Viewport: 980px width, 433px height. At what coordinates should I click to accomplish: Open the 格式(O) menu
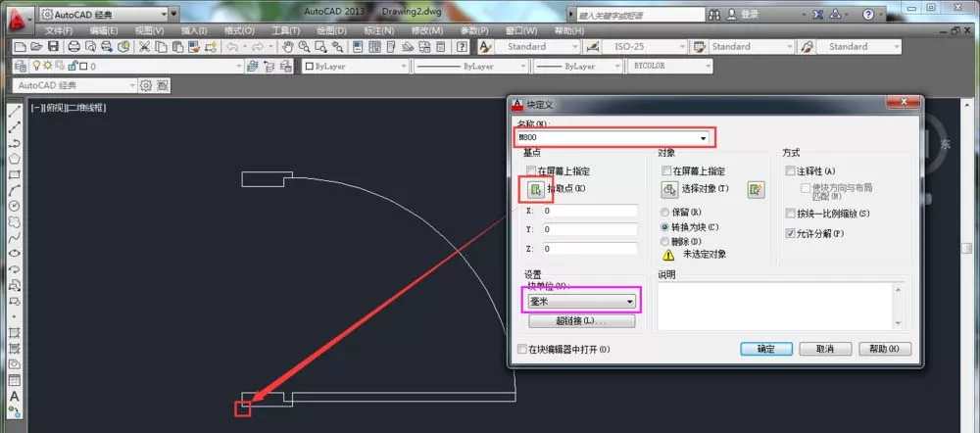point(239,30)
